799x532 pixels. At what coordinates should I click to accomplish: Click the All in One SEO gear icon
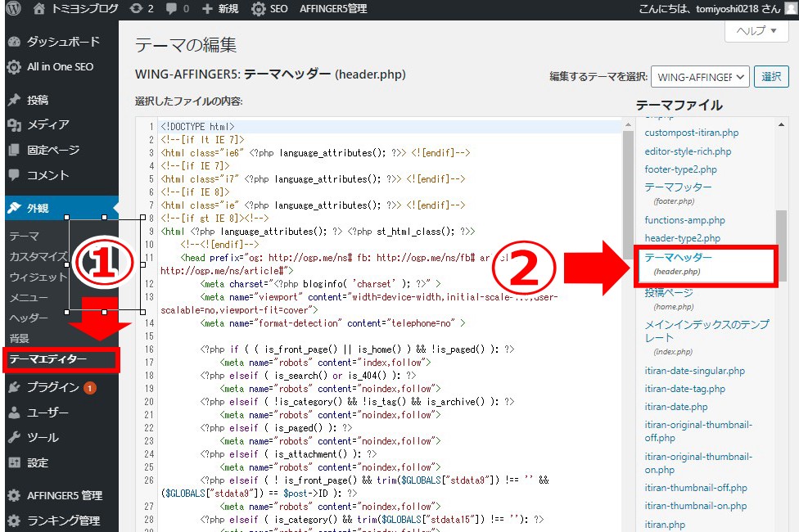(x=14, y=67)
